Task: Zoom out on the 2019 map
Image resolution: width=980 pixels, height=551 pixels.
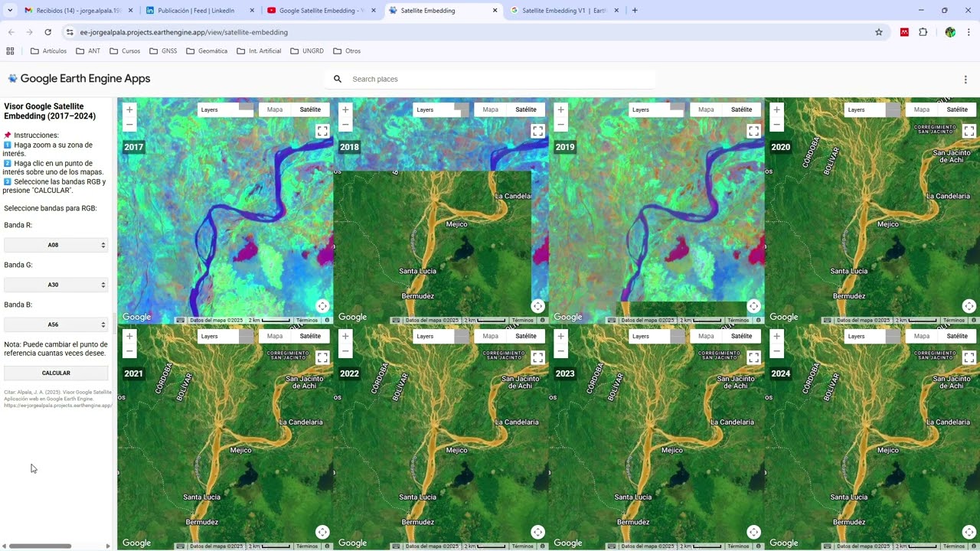Action: pyautogui.click(x=561, y=124)
